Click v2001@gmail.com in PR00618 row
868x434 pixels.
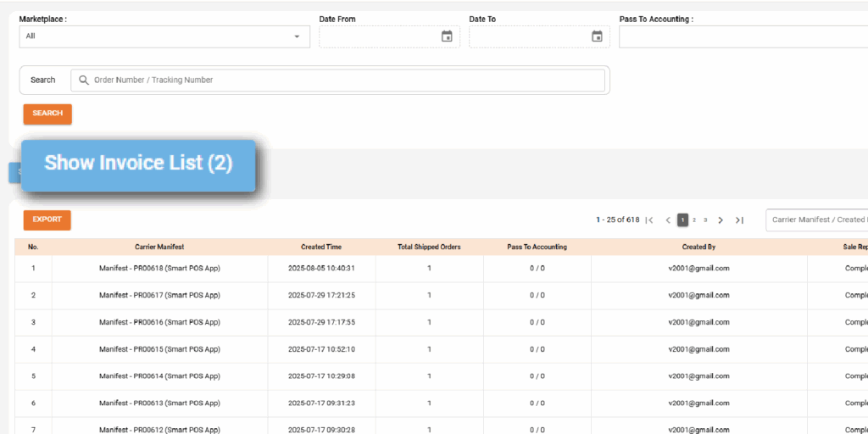point(698,269)
